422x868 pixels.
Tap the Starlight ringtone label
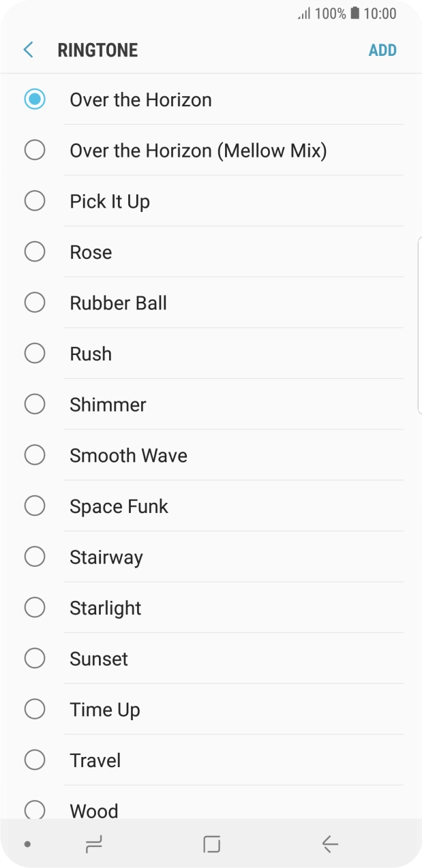click(x=105, y=608)
